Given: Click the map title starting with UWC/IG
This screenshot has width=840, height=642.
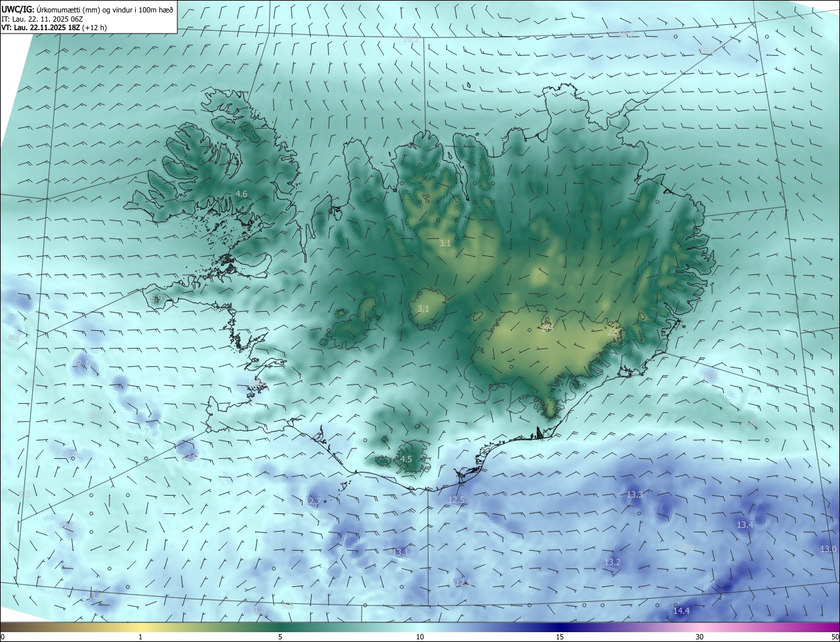Looking at the screenshot, I should point(87,9).
